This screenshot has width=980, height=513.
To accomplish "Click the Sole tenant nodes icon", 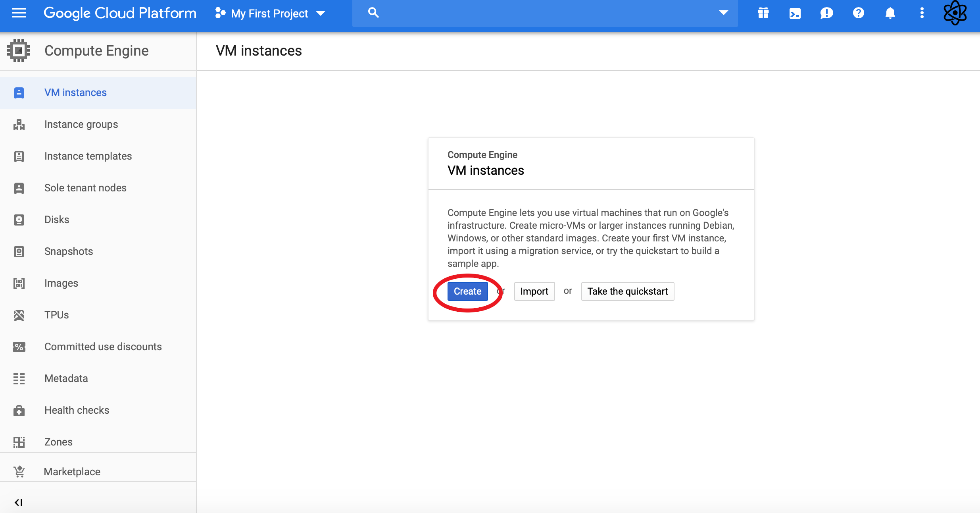I will (x=19, y=188).
